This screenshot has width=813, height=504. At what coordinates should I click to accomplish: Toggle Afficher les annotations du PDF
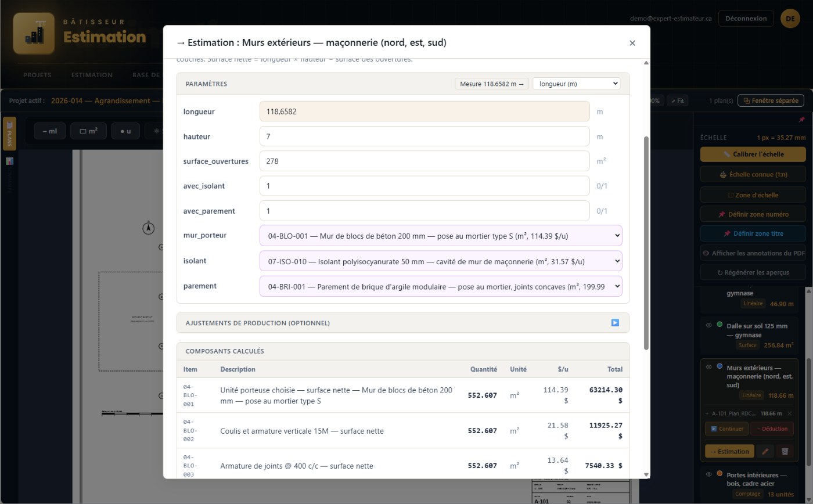point(753,253)
